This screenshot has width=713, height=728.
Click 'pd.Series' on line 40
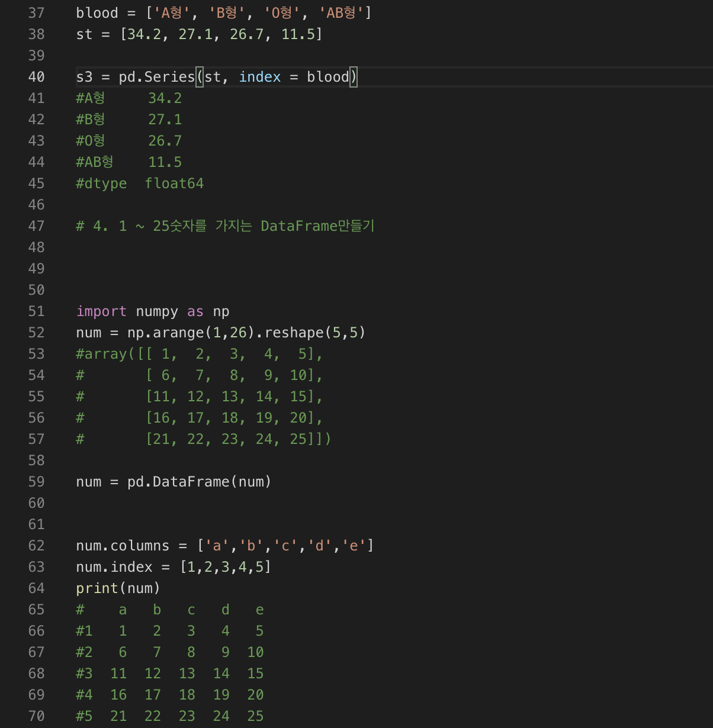tap(157, 77)
